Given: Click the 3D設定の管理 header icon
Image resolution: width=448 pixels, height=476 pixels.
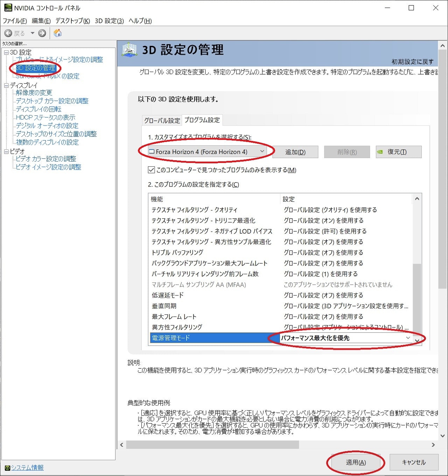Looking at the screenshot, I should pos(129,50).
